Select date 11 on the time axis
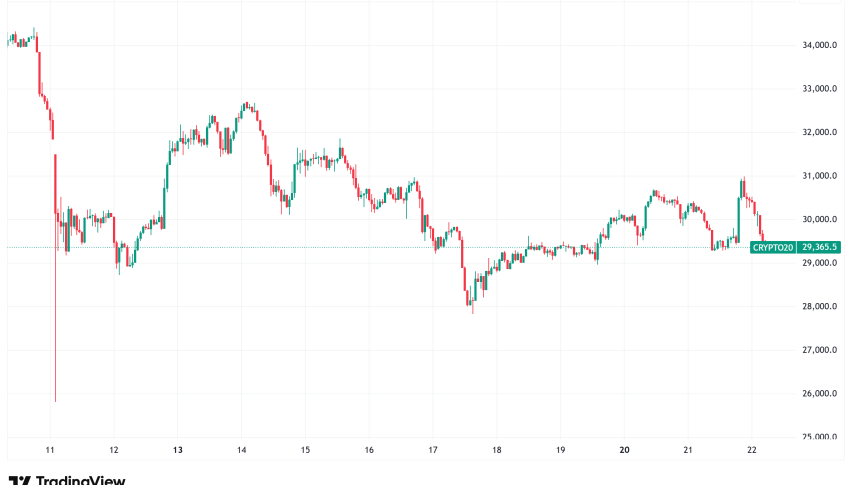The image size is (852, 485). [x=50, y=450]
